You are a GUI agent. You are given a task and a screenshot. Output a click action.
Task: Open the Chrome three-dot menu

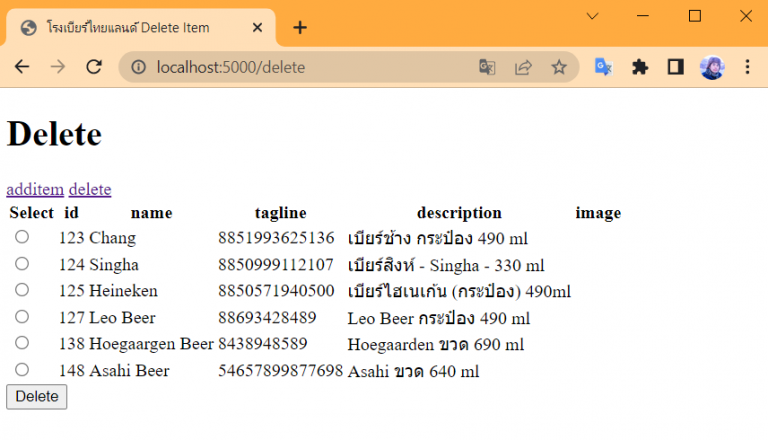point(747,67)
